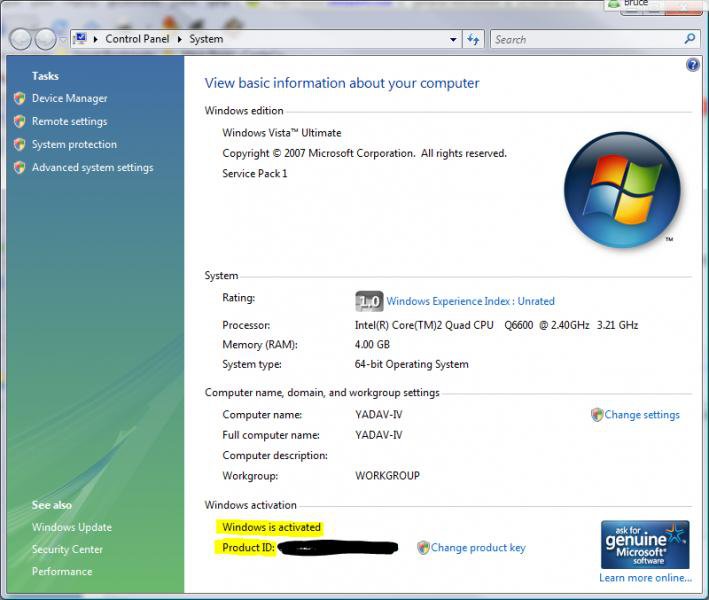Image resolution: width=709 pixels, height=600 pixels.
Task: Click the Product ID label
Action: 248,548
